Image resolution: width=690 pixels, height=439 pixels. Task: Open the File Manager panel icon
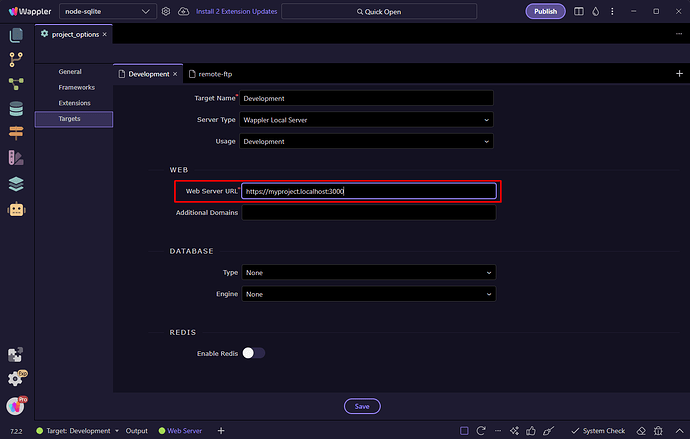pos(16,35)
